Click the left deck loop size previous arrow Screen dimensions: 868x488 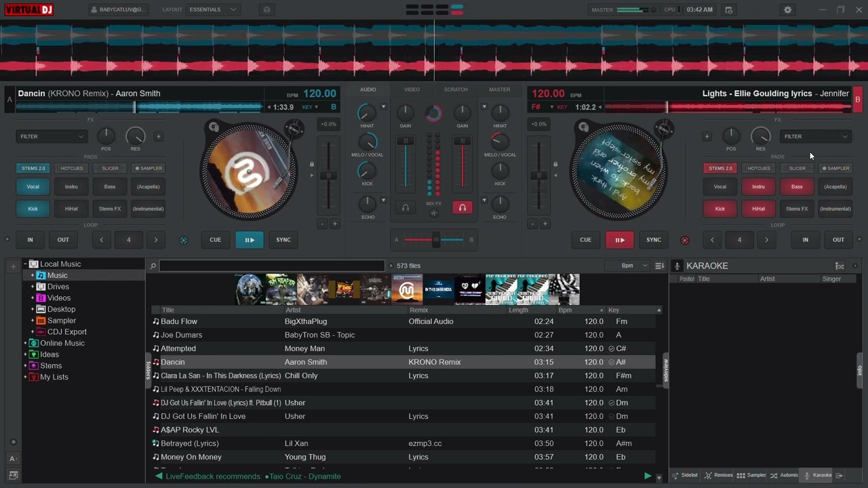coord(102,240)
